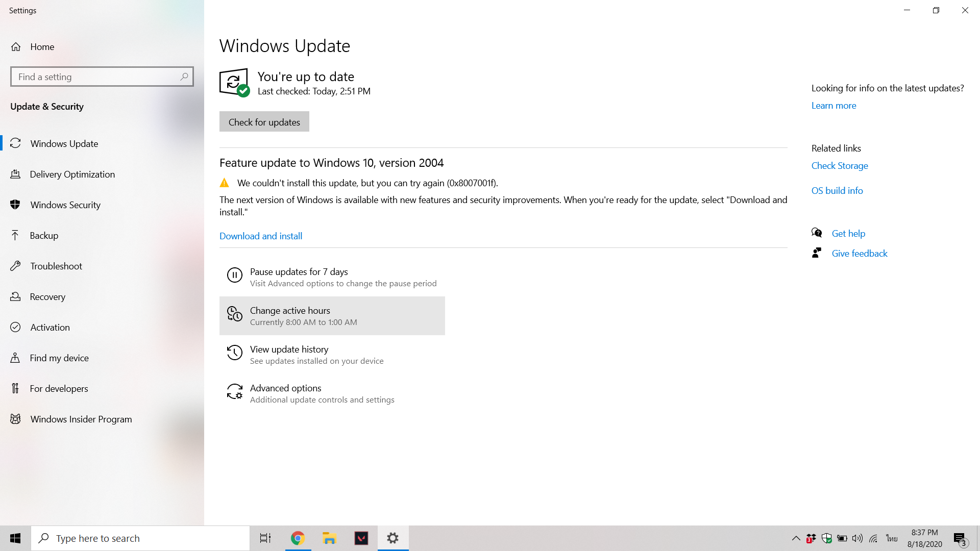Click the Wi-Fi network tray icon
The image size is (980, 551).
(874, 538)
